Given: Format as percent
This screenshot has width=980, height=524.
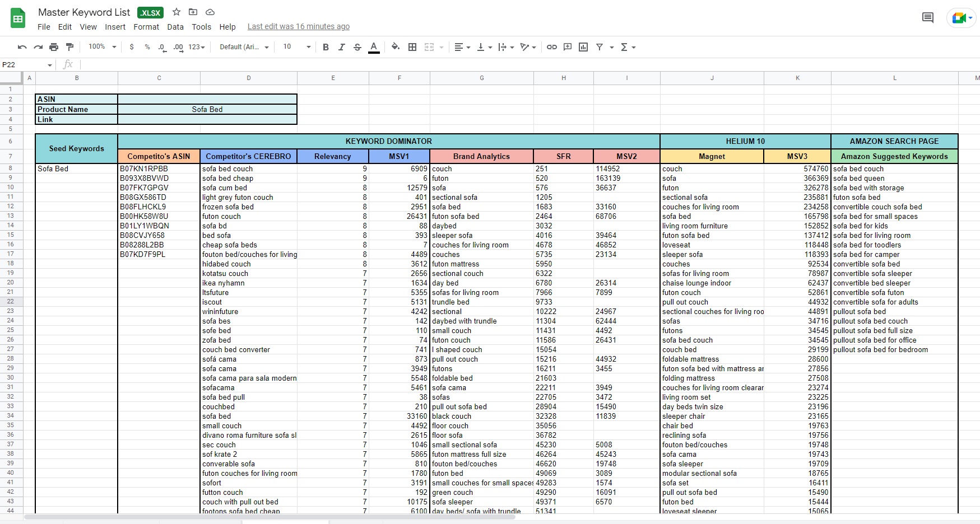Looking at the screenshot, I should [147, 47].
